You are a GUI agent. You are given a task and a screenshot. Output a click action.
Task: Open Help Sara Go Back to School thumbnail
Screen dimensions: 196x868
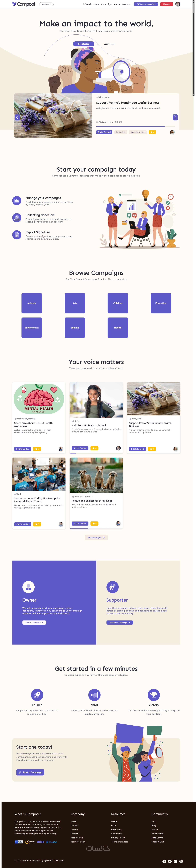[96, 400]
